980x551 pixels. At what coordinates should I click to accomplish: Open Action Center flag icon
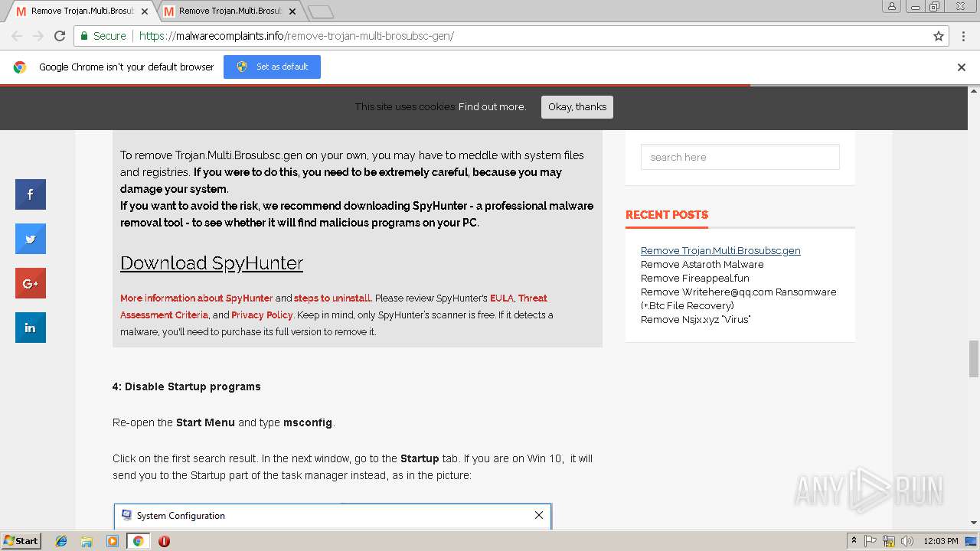click(871, 541)
